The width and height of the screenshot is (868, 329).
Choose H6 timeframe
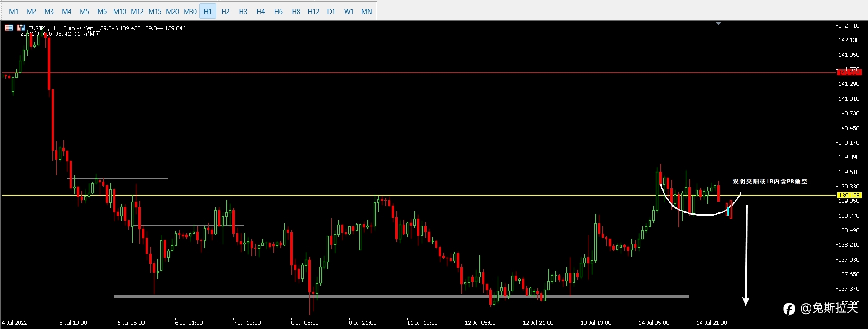click(x=278, y=11)
